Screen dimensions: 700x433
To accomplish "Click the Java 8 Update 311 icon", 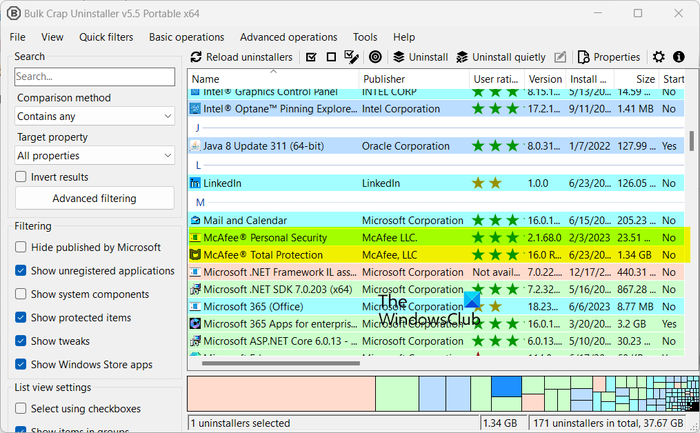I will coord(195,146).
